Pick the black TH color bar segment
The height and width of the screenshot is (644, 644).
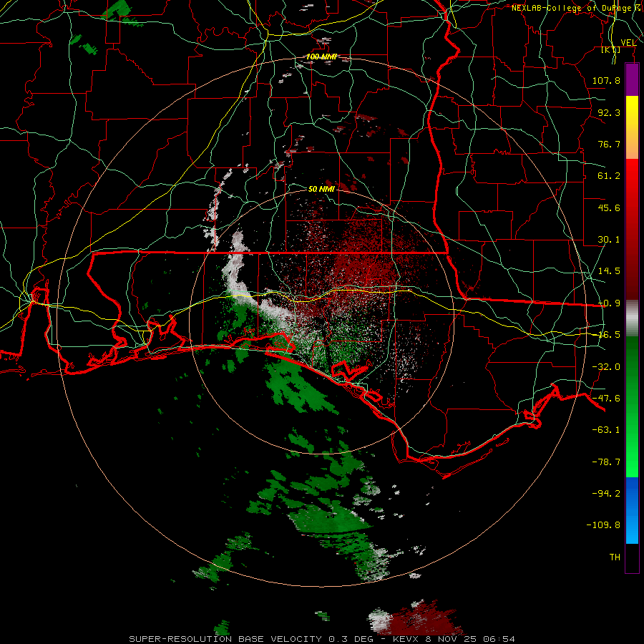click(x=632, y=557)
